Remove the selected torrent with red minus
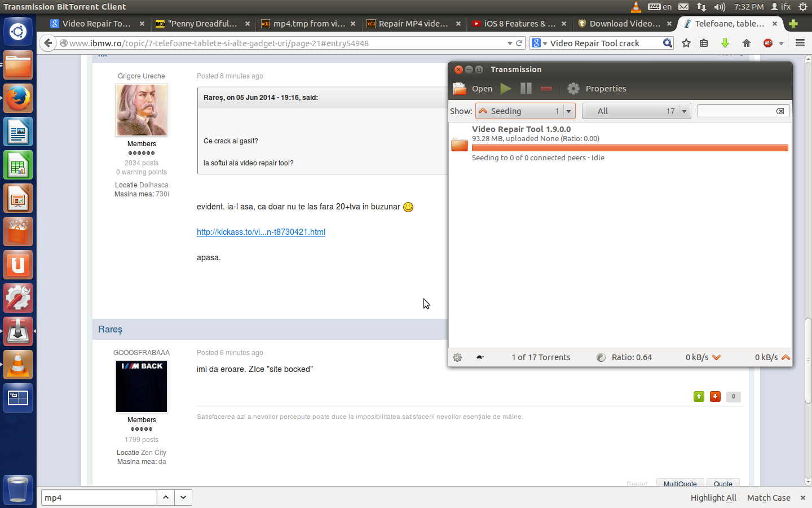Screen dimensions: 812x508 tap(546, 89)
